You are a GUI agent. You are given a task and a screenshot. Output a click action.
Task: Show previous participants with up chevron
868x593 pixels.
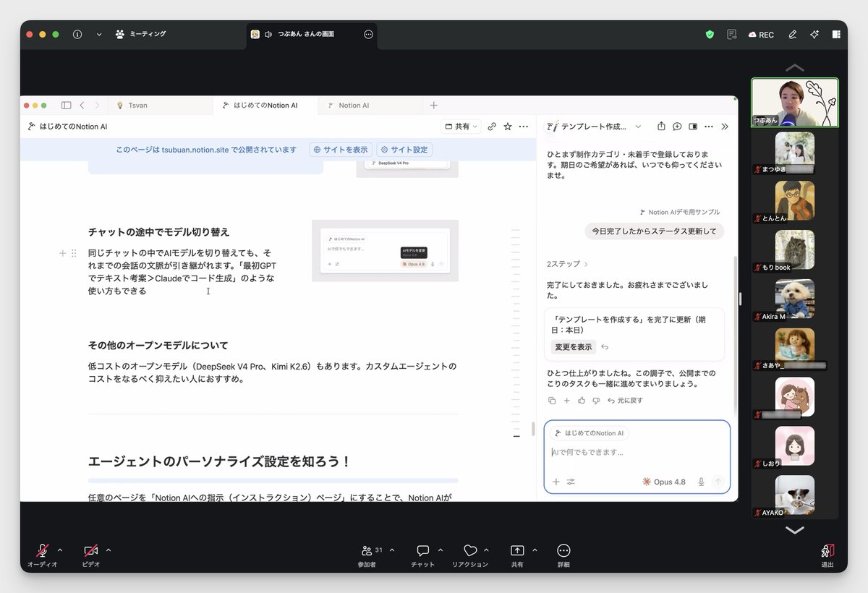pyautogui.click(x=795, y=67)
